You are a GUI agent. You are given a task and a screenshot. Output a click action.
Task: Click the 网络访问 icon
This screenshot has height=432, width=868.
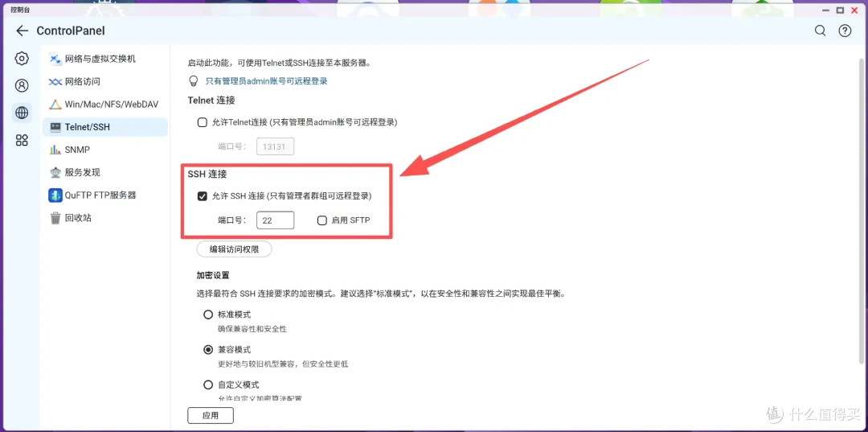pos(55,81)
